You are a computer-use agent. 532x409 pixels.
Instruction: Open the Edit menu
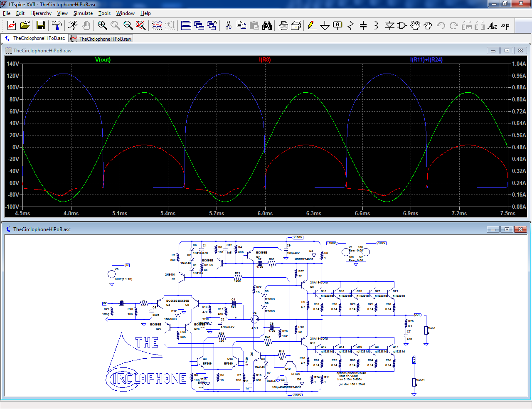(20, 13)
